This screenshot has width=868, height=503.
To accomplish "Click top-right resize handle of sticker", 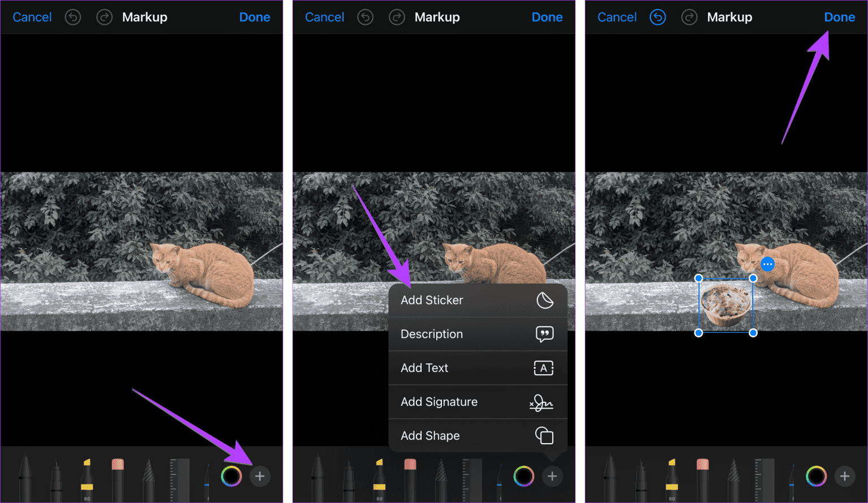I will coord(753,279).
